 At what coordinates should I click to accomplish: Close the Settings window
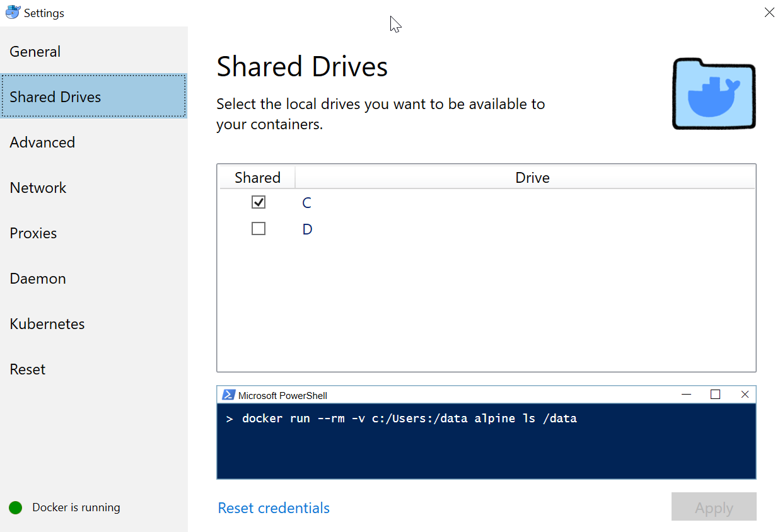click(x=769, y=13)
